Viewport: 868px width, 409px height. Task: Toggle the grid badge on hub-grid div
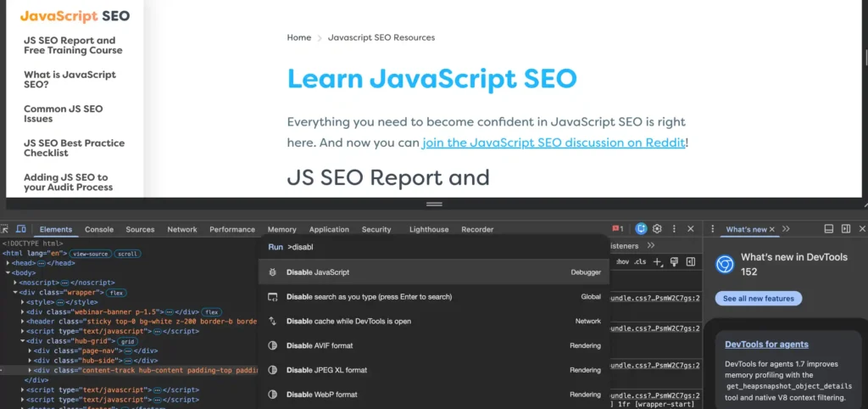tap(128, 341)
